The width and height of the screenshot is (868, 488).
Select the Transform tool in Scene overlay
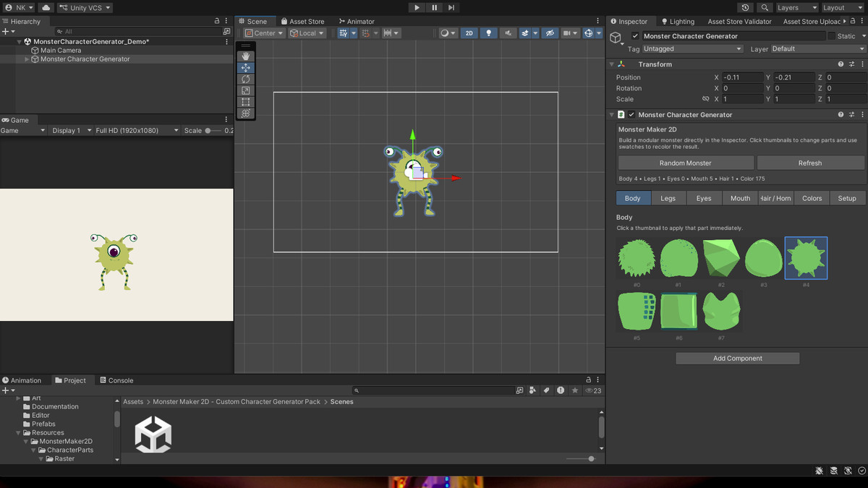pyautogui.click(x=246, y=114)
